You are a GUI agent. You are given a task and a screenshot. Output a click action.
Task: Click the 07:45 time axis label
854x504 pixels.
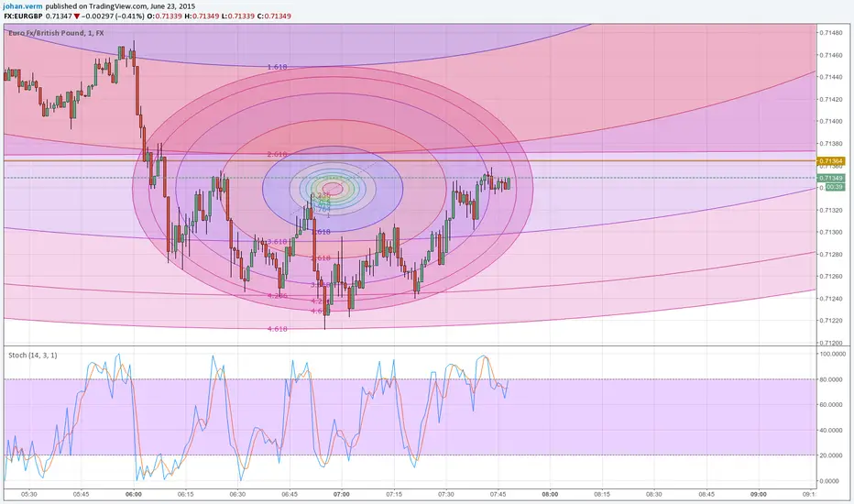coord(498,494)
